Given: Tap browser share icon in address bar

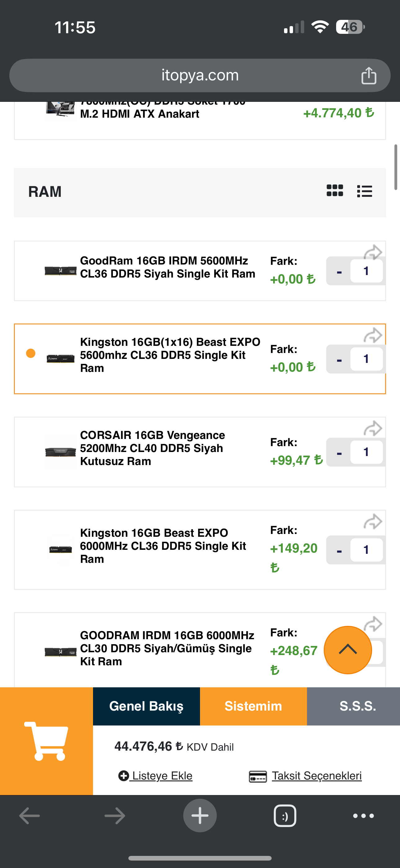Looking at the screenshot, I should pyautogui.click(x=368, y=75).
